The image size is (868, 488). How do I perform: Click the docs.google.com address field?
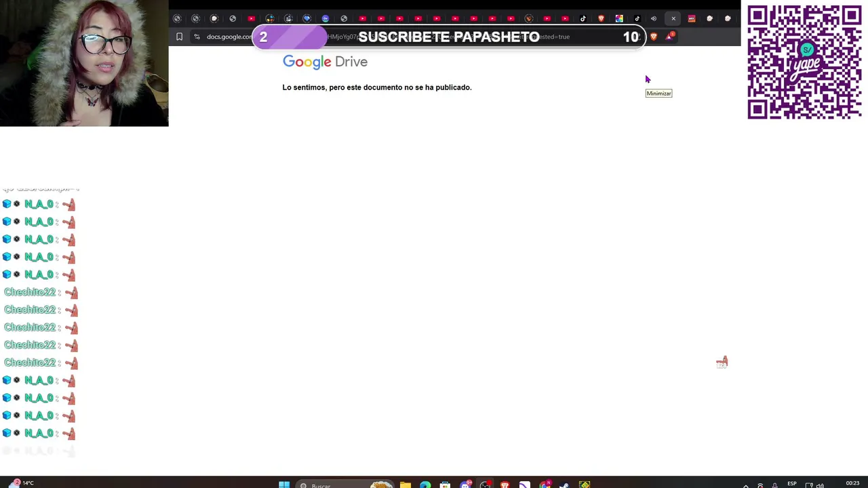(x=229, y=37)
